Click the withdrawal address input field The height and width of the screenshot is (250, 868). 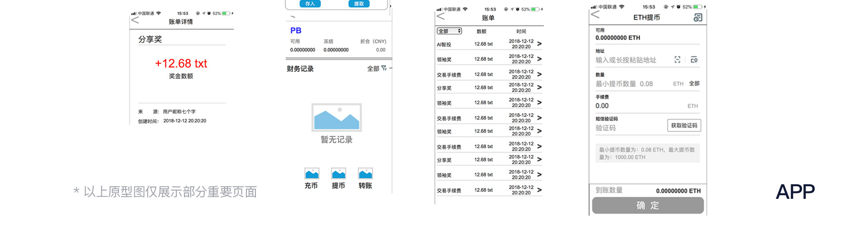tap(633, 60)
